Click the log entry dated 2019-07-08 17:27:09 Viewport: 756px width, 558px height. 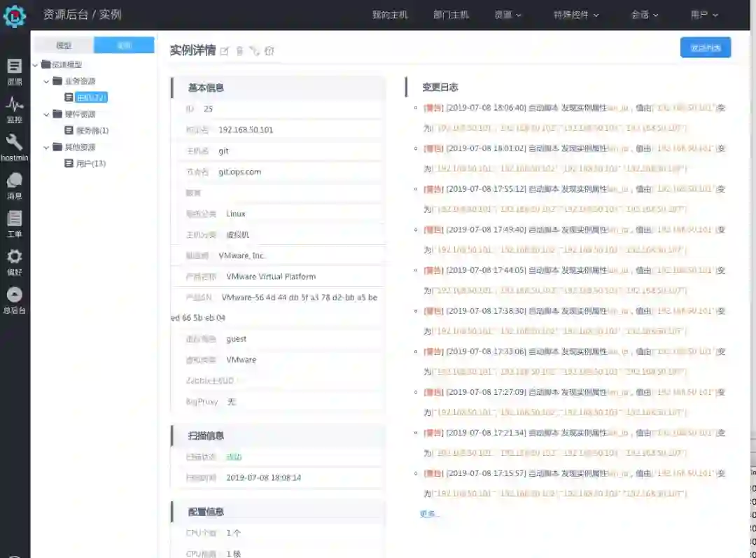[x=574, y=403]
